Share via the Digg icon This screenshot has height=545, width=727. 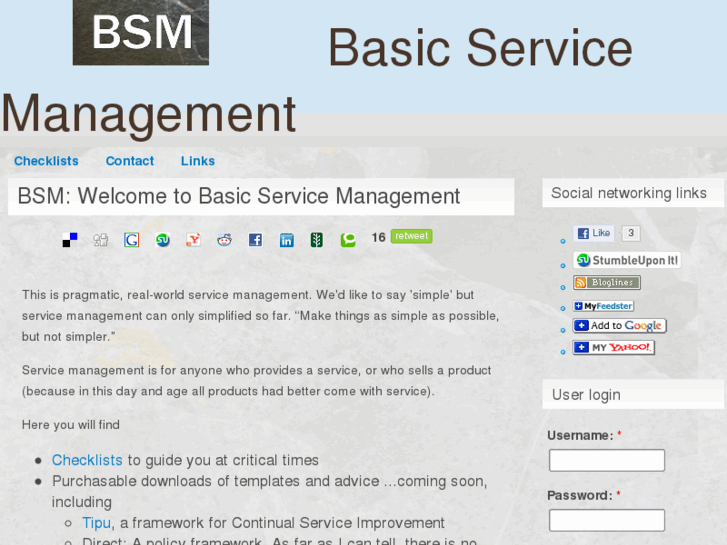pos(101,240)
